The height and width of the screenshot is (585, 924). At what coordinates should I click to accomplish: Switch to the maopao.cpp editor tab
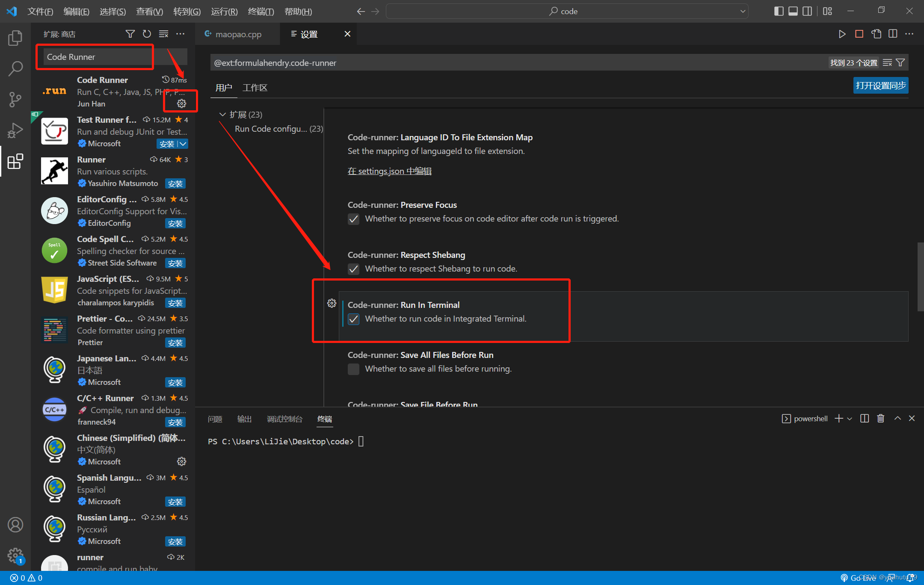coord(238,34)
